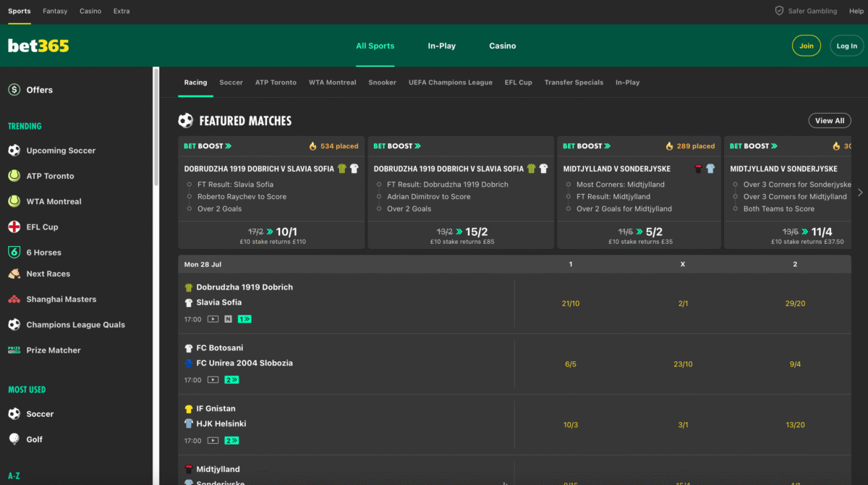The width and height of the screenshot is (868, 485).
Task: Pick 21/10 odds for Dobrudzha 1919 Dobrich
Action: coord(571,303)
